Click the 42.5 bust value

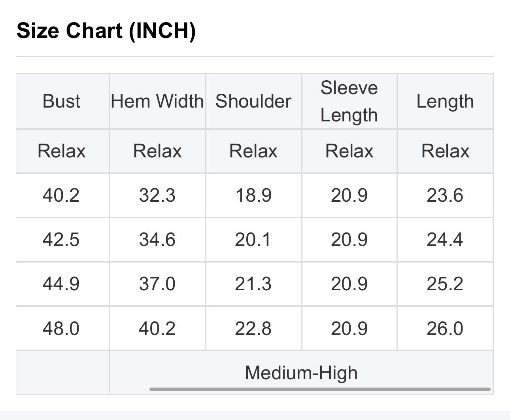61,240
